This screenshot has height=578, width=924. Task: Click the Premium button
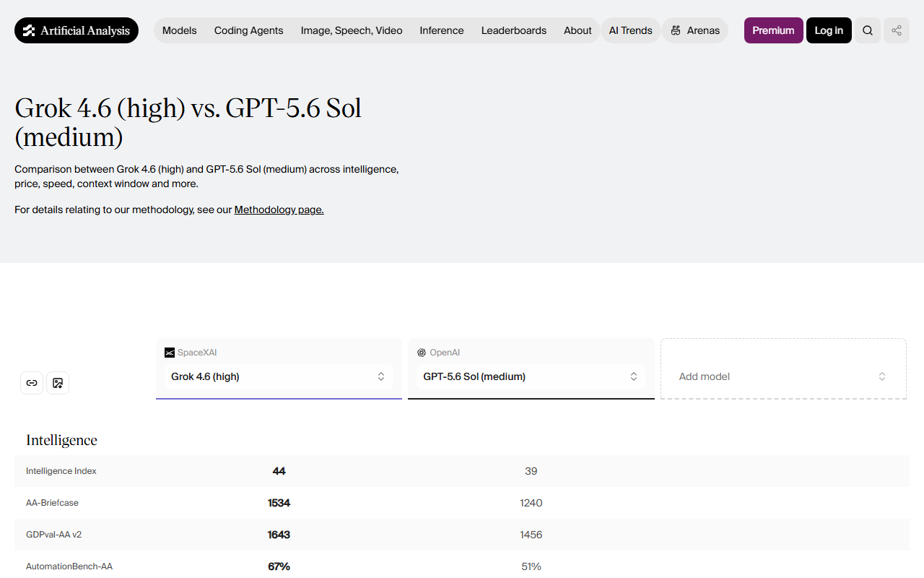click(x=774, y=30)
